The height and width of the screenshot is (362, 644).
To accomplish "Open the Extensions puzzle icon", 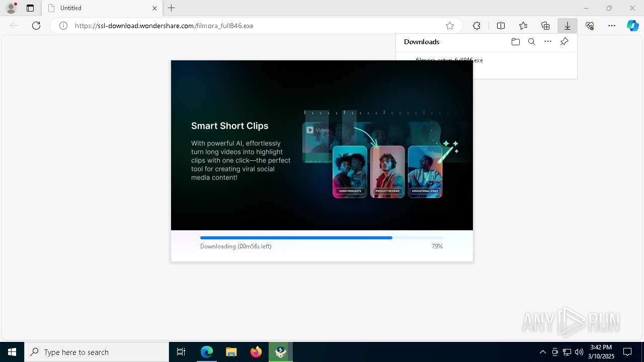I will tap(476, 26).
